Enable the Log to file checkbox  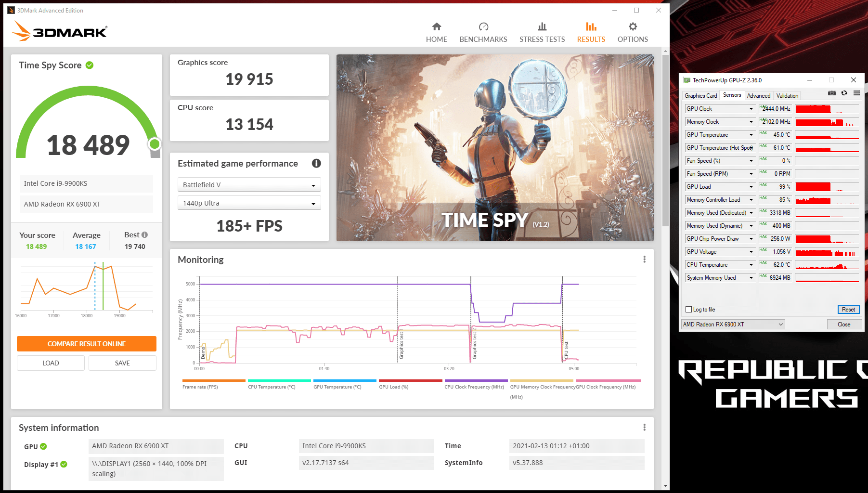(688, 310)
